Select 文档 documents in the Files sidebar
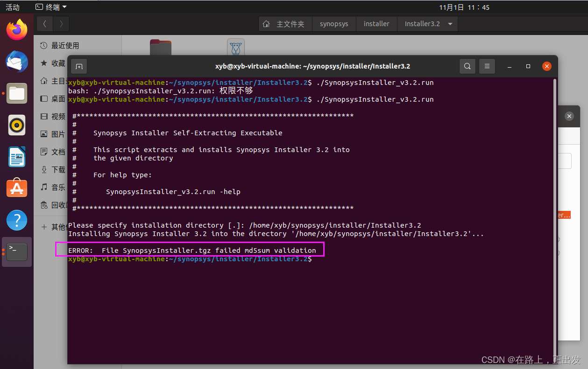The image size is (588, 369). [x=53, y=152]
